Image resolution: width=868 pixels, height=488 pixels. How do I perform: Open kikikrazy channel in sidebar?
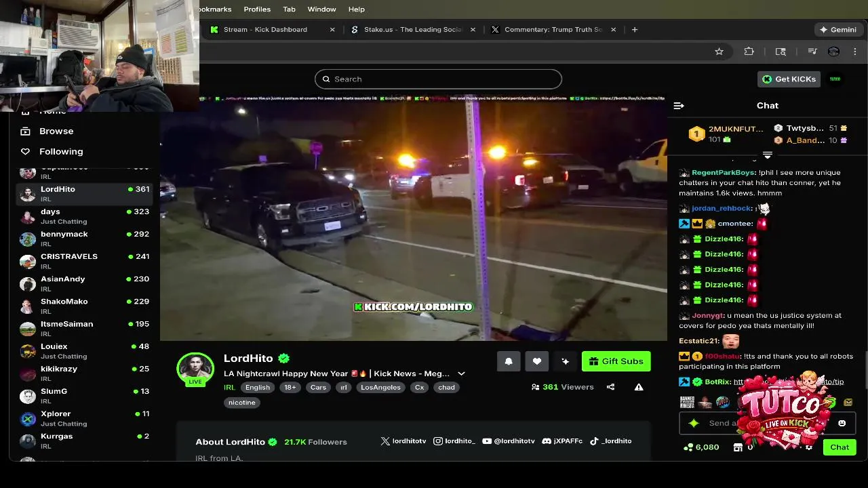(x=84, y=373)
